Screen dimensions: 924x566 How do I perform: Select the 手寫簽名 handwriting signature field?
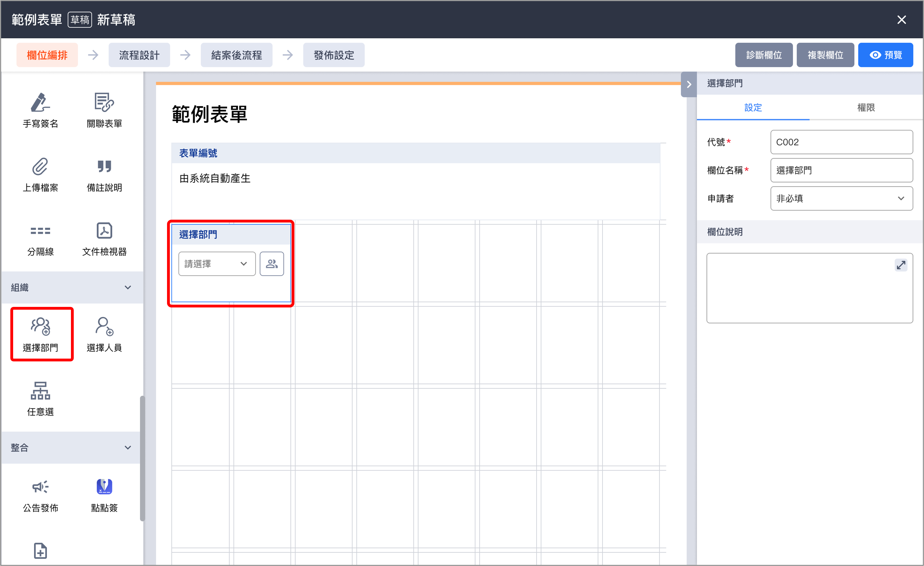click(41, 110)
